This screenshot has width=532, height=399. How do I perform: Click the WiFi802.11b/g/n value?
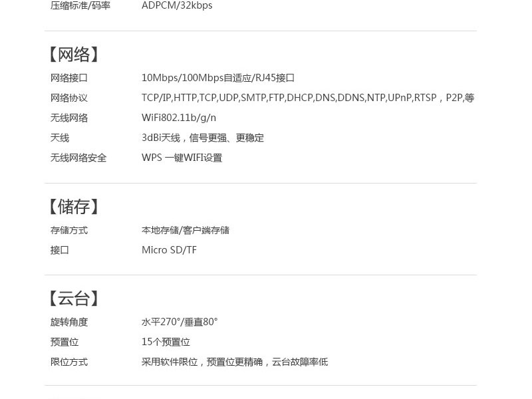[x=179, y=118]
